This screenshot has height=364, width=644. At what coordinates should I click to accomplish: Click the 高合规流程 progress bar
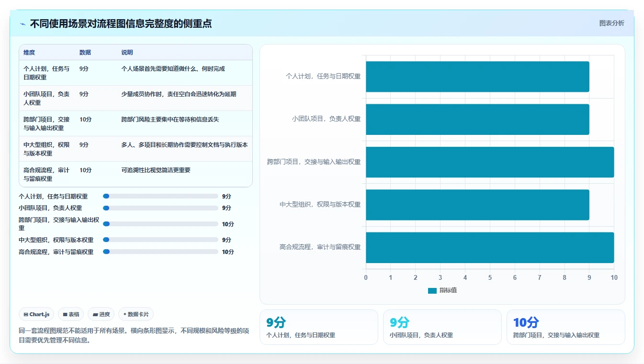pyautogui.click(x=160, y=252)
